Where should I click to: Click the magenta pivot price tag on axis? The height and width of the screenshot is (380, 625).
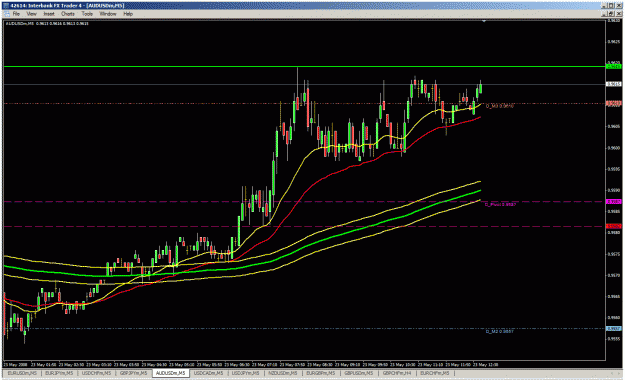[613, 202]
